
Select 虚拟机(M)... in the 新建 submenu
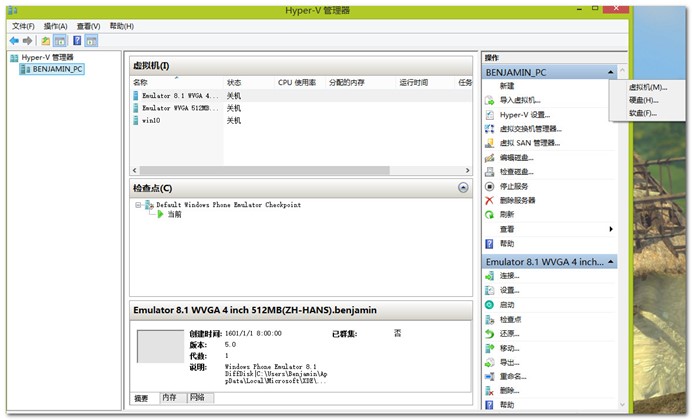pyautogui.click(x=648, y=87)
